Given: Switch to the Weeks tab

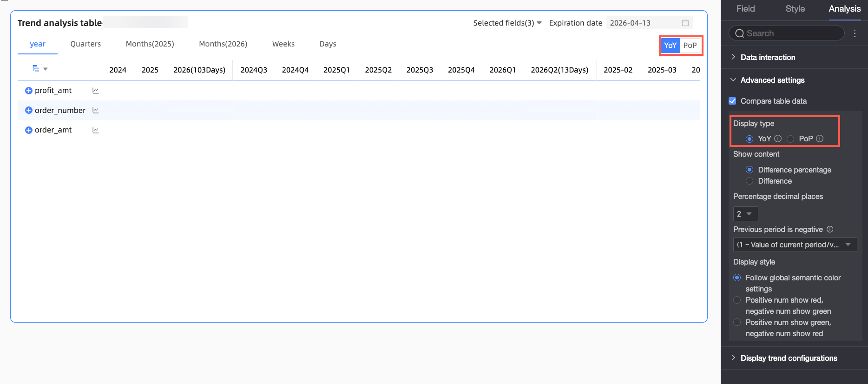Looking at the screenshot, I should (283, 44).
